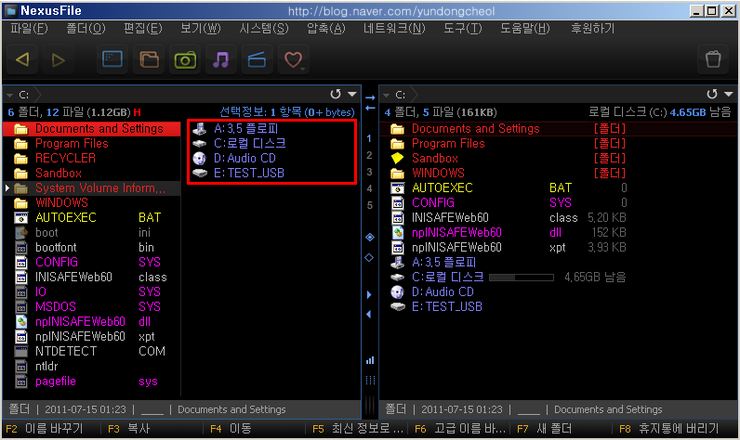Open the pictures camera toolbar icon
This screenshot has height=440, width=740.
pyautogui.click(x=185, y=60)
